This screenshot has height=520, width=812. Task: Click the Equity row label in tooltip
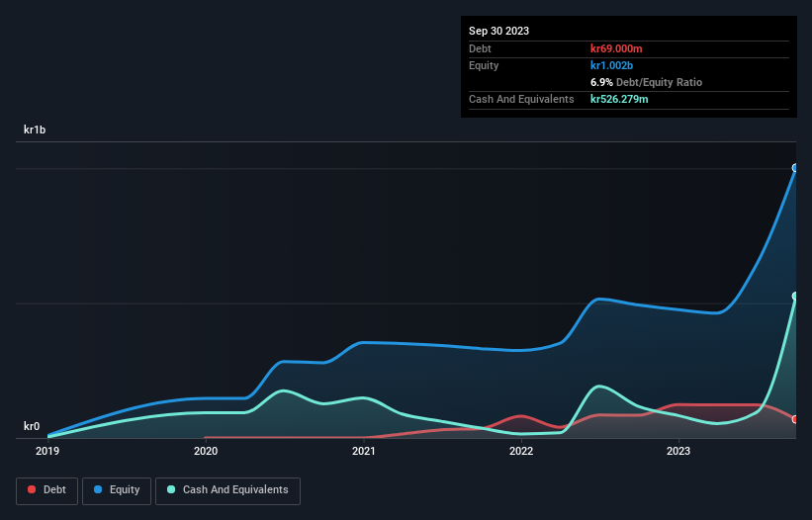pos(484,65)
